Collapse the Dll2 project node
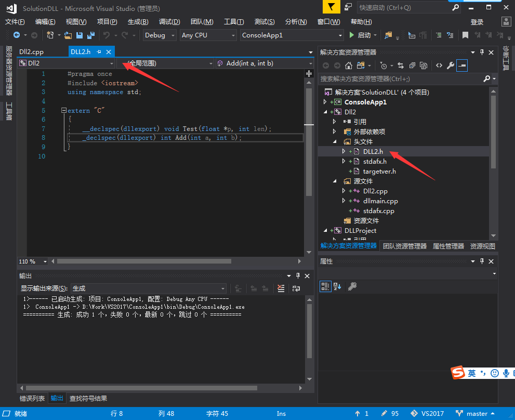 coord(325,112)
